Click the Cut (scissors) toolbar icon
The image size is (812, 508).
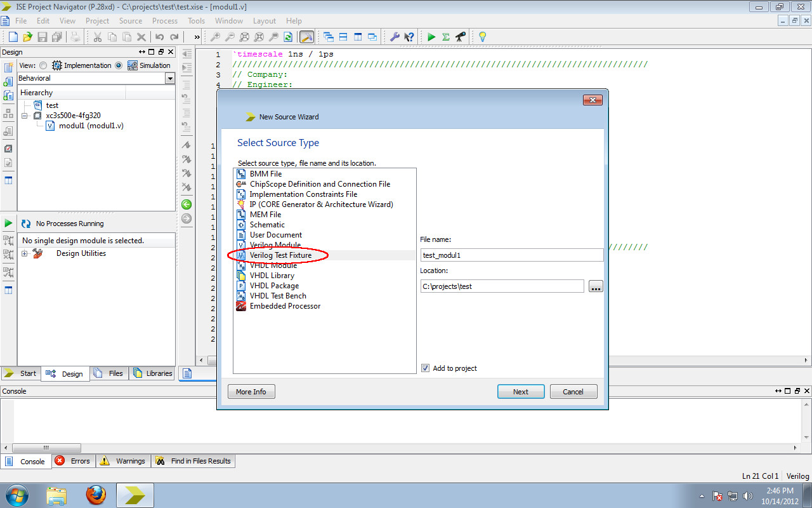pos(96,36)
